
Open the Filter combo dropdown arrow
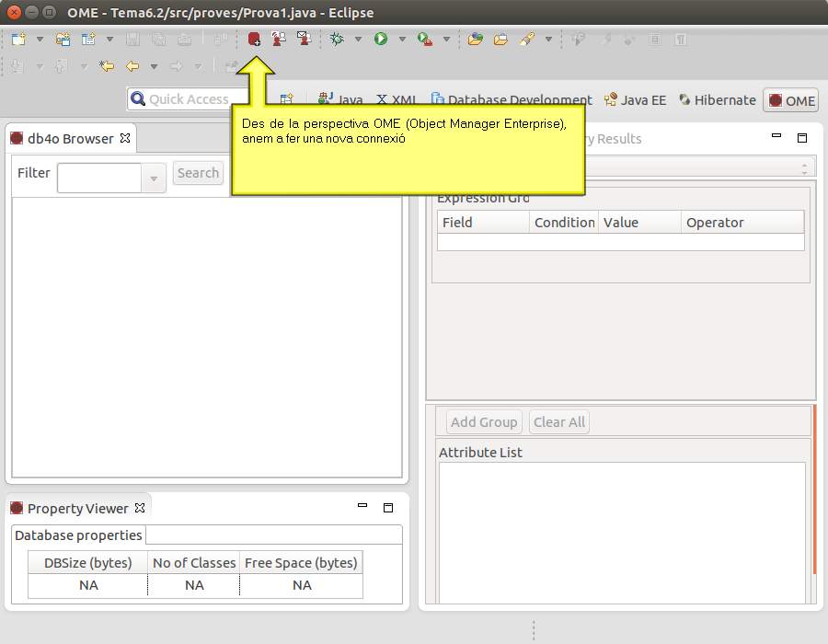click(154, 178)
